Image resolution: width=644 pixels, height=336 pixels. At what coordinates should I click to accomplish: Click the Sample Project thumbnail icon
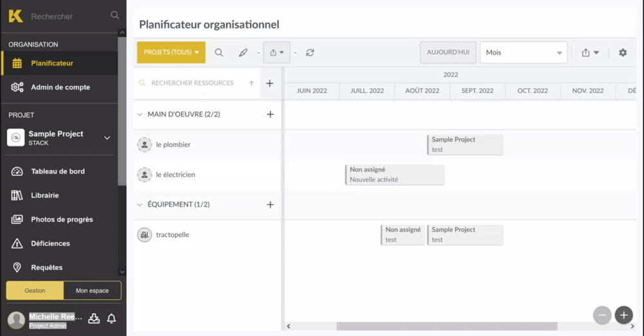pyautogui.click(x=16, y=138)
